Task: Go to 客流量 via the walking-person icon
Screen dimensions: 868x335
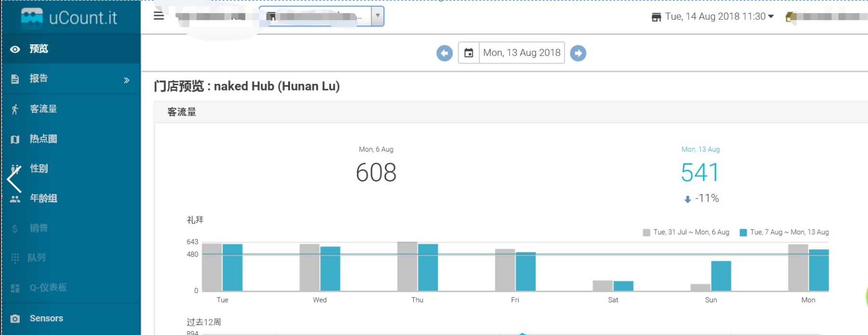Action: [15, 109]
